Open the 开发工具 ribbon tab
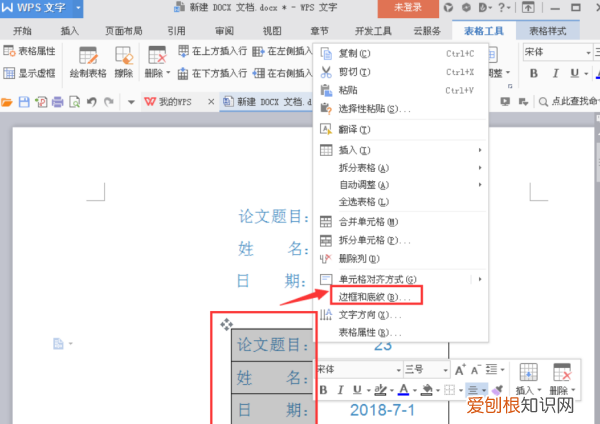 tap(373, 31)
